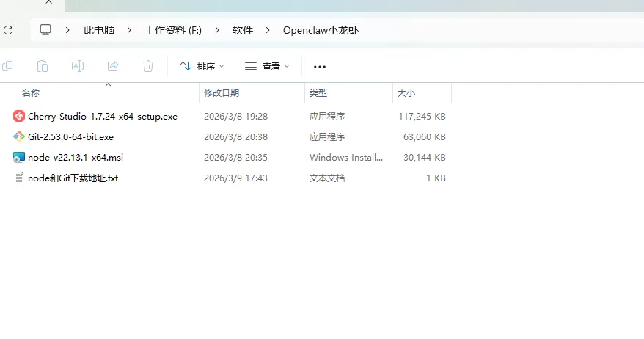This screenshot has width=644, height=339.
Task: Expand chevron after 软件 in breadcrumb
Action: 268,30
